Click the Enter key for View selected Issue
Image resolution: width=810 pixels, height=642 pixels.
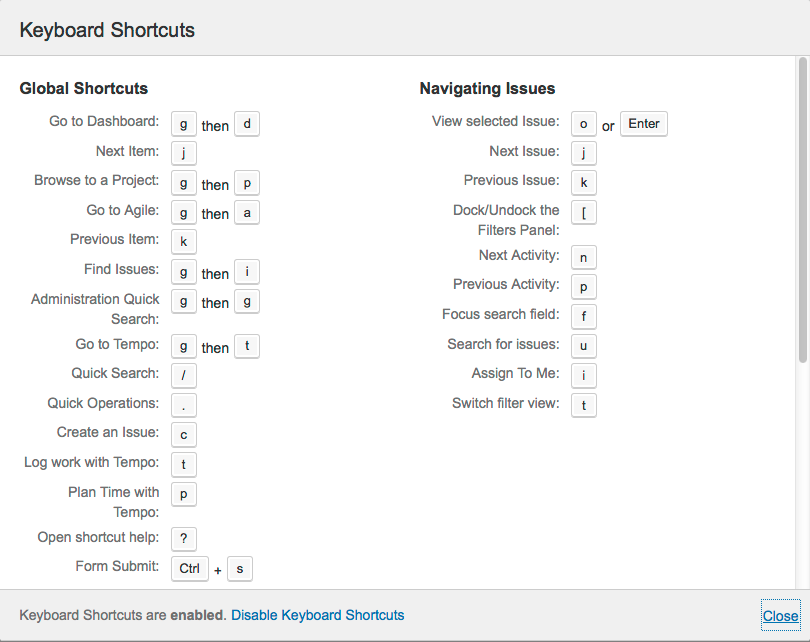tap(643, 124)
